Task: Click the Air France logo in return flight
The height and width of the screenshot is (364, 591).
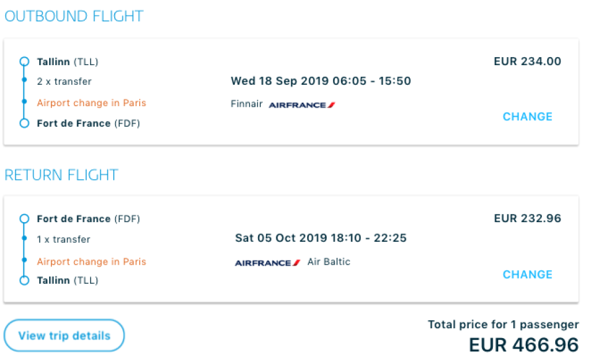Action: pyautogui.click(x=267, y=263)
